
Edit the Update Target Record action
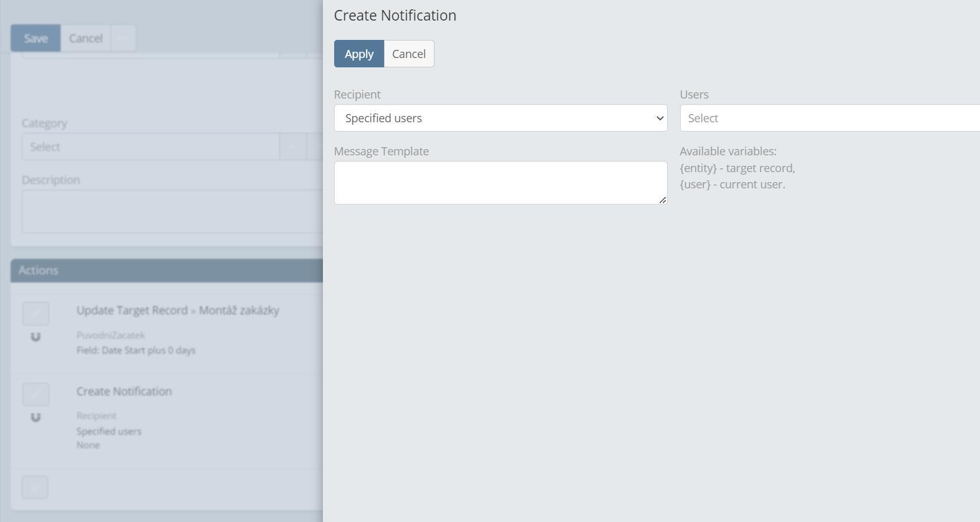click(36, 314)
